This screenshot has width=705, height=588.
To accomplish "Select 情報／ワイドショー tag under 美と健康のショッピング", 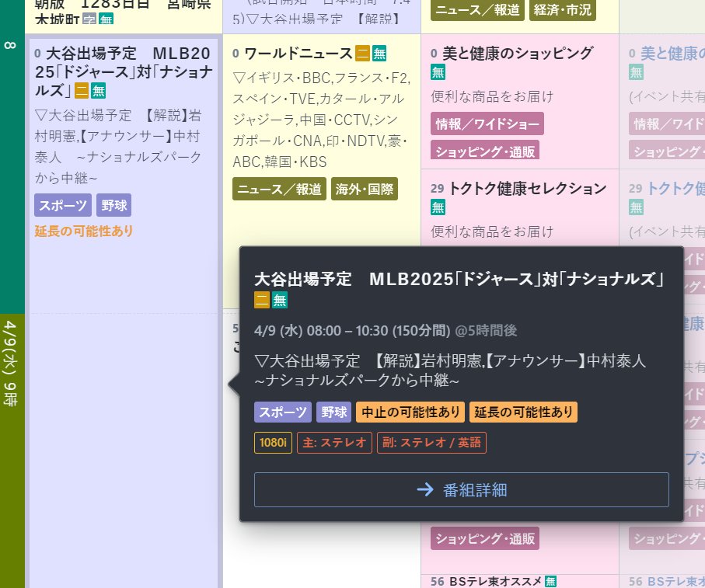I will click(x=487, y=124).
